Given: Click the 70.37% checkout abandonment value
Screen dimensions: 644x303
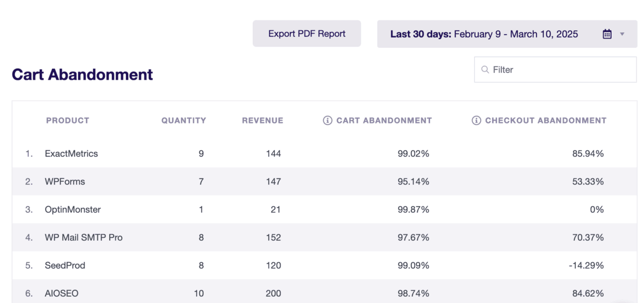Looking at the screenshot, I should (x=587, y=237).
